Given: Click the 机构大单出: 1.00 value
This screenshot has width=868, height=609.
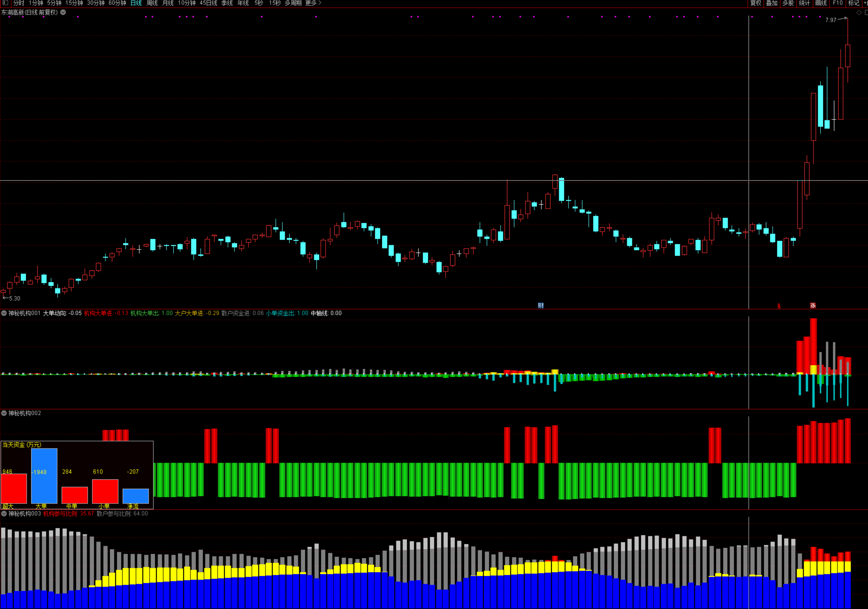Looking at the screenshot, I should point(152,313).
